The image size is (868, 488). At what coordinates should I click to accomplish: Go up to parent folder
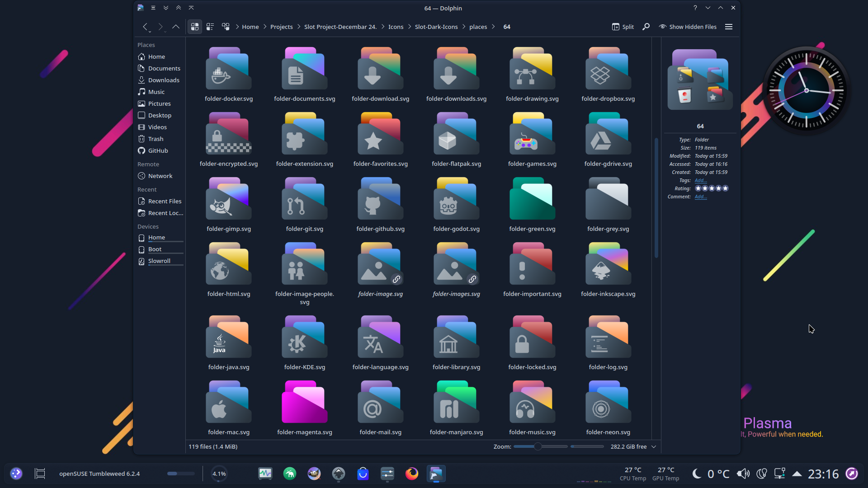(x=176, y=27)
